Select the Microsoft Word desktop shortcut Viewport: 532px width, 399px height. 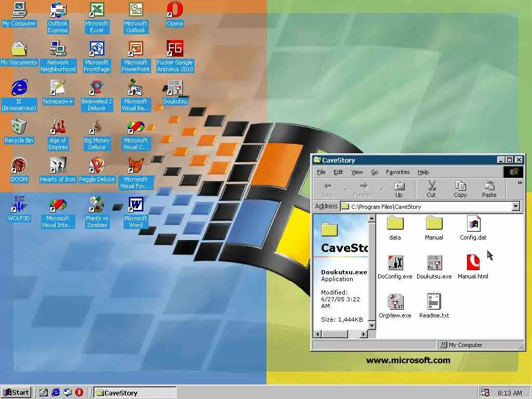pyautogui.click(x=136, y=212)
